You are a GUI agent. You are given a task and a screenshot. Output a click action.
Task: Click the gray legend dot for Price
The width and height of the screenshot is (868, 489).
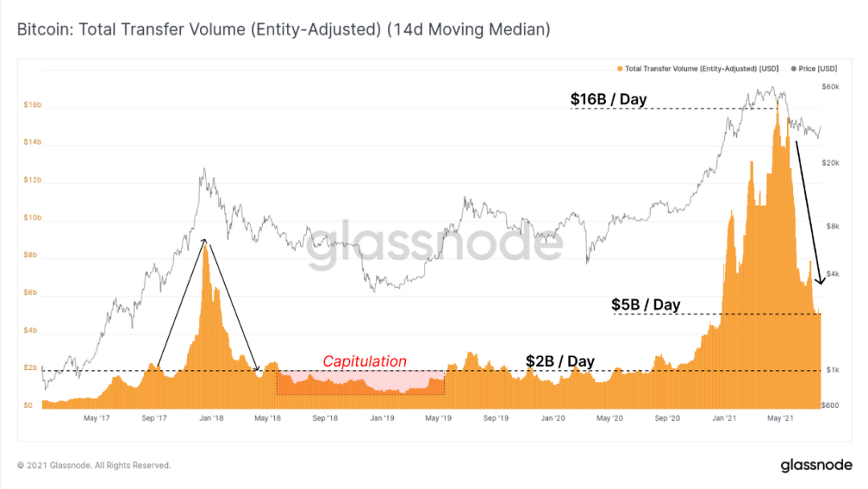point(793,68)
